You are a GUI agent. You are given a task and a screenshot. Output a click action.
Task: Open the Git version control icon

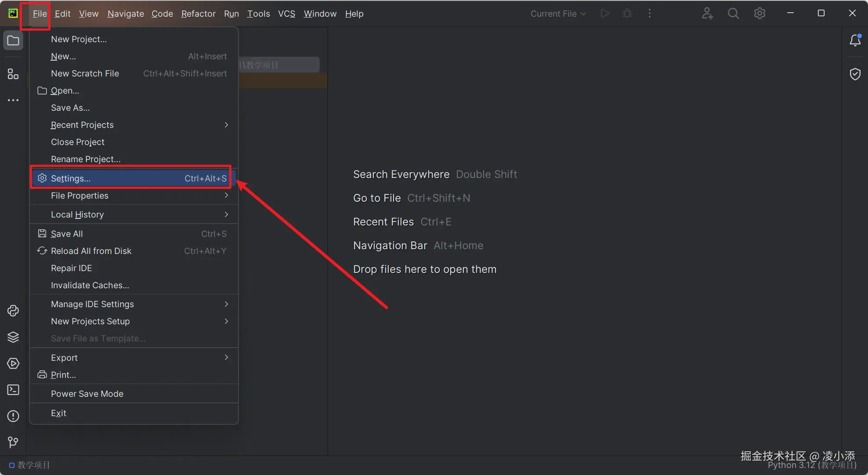tap(13, 442)
